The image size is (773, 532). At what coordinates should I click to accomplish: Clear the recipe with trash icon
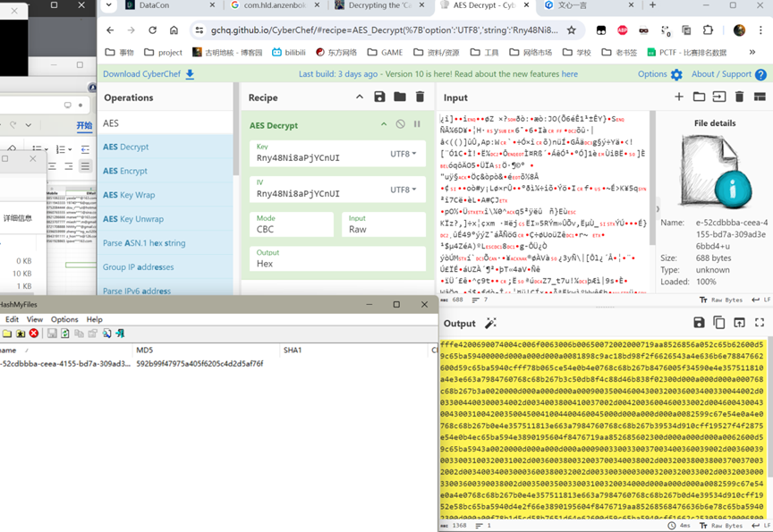coord(420,97)
